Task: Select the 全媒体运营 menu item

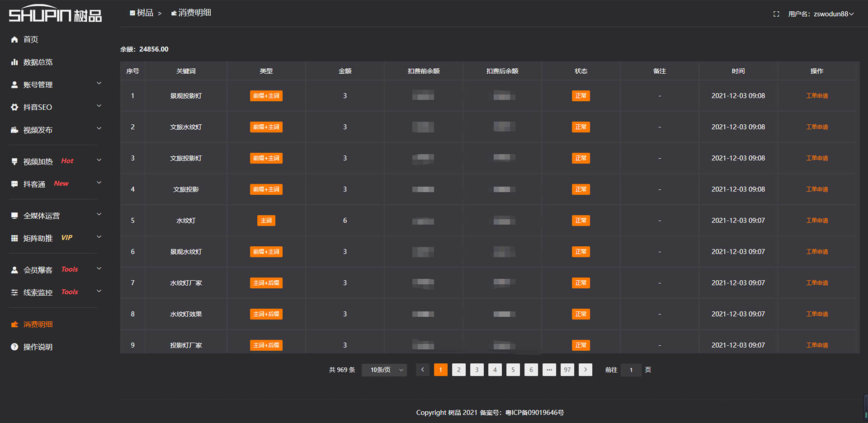Action: pyautogui.click(x=42, y=216)
